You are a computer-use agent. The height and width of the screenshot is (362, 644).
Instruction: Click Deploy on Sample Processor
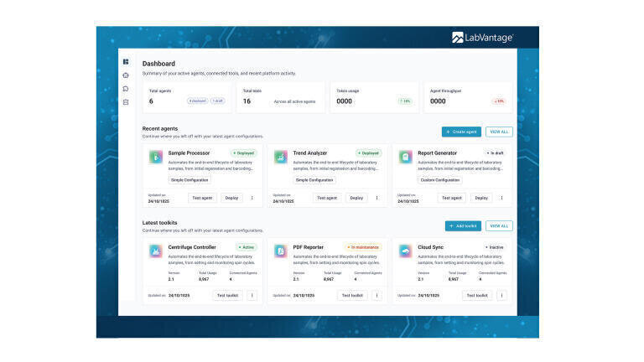[x=231, y=198]
